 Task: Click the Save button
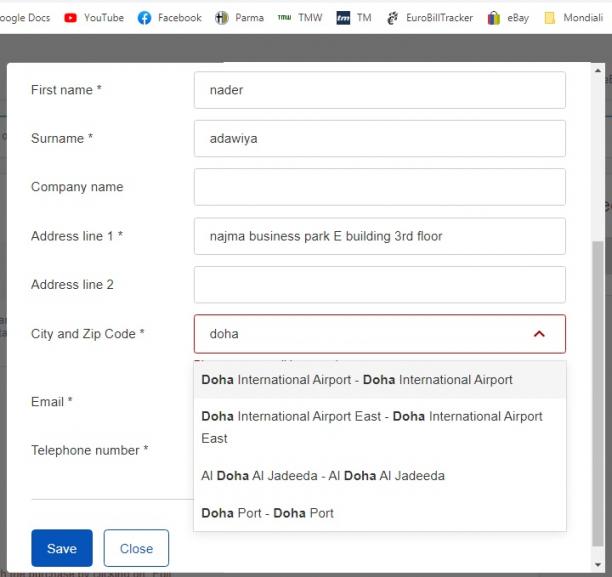pos(62,548)
